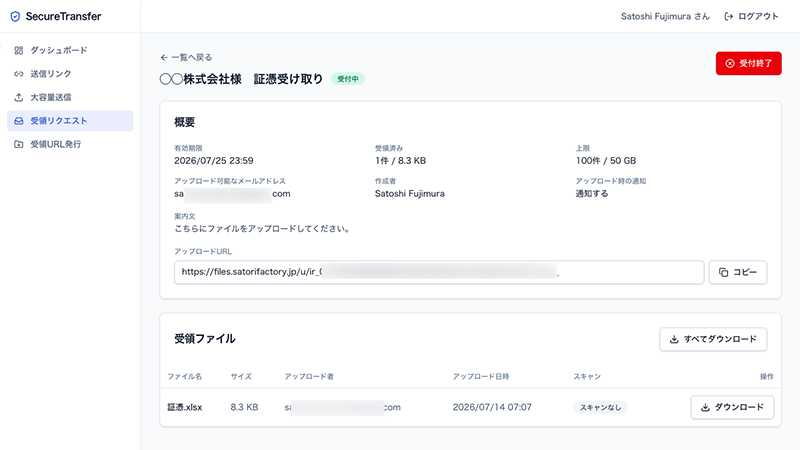
Task: Click the 1件 / 8.3 KB received value
Action: point(401,161)
